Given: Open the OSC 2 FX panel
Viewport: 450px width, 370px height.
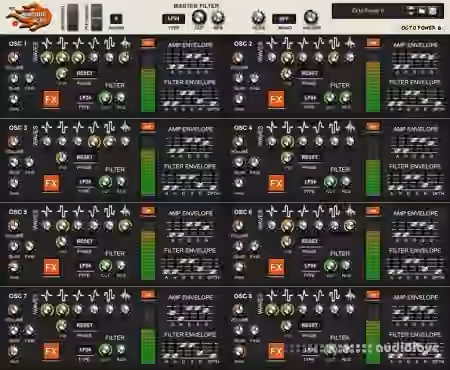Looking at the screenshot, I should (x=276, y=99).
